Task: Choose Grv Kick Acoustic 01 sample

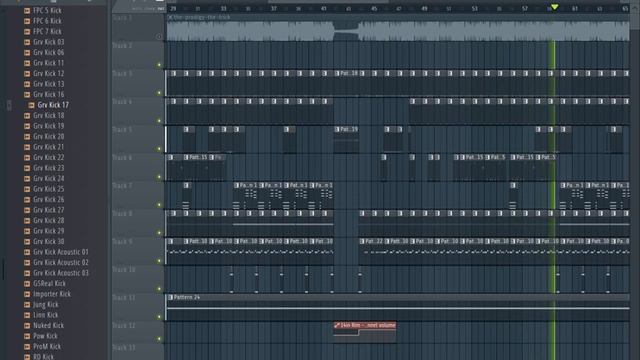Action: click(61, 252)
